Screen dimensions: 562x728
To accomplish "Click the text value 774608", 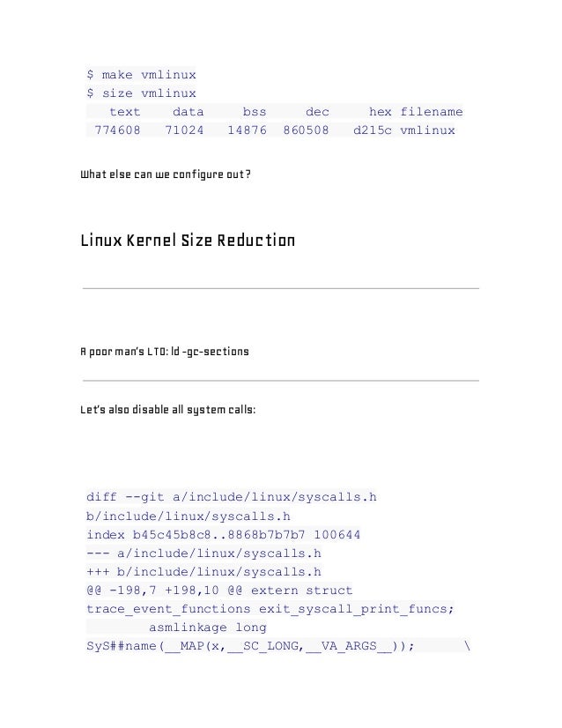I will [117, 130].
